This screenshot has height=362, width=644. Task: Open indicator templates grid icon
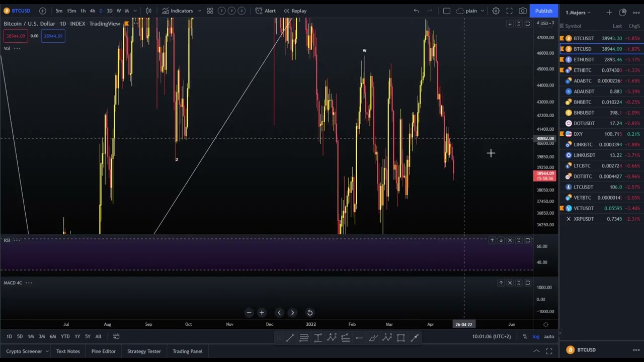(x=210, y=11)
